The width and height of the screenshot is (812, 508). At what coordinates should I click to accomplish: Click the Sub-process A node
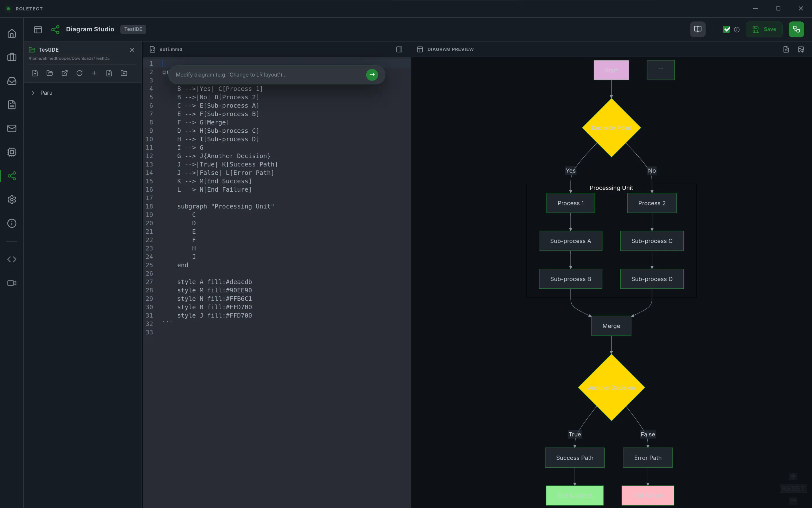point(570,241)
